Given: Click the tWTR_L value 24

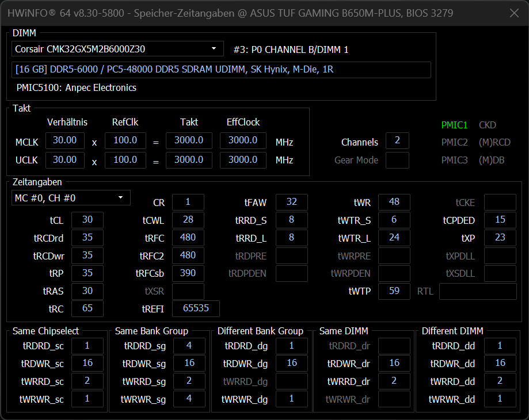Looking at the screenshot, I should click(394, 238).
